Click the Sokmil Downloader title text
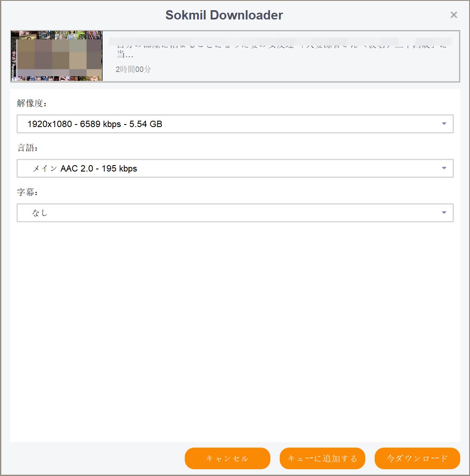Screen dimensions: 470x476 pos(224,15)
